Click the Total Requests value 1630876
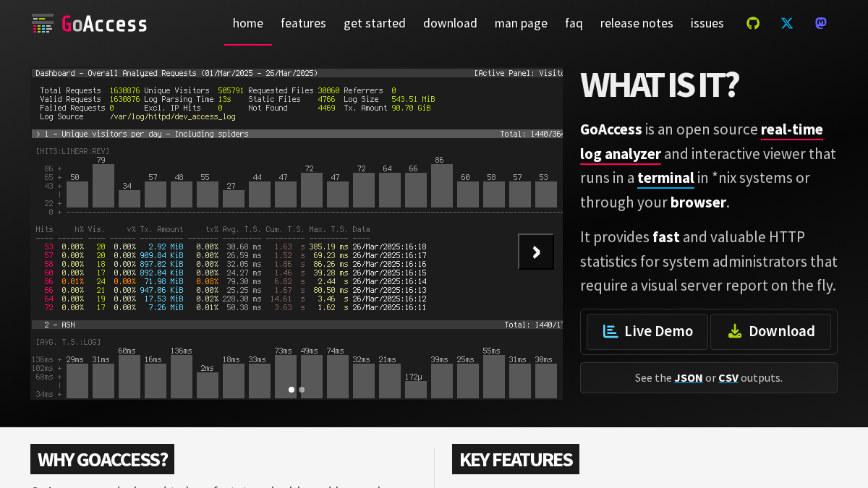The image size is (868, 488). (124, 90)
